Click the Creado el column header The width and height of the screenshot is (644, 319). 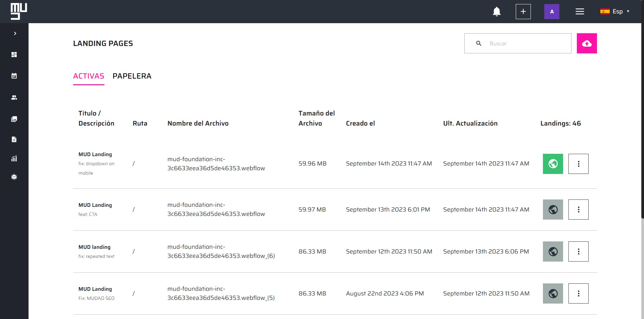tap(360, 123)
